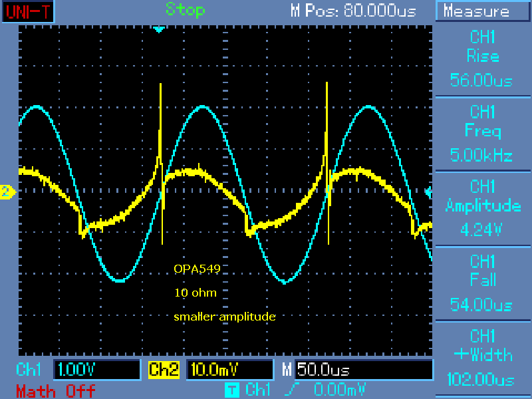Select the CH1 Fall measurement

[x=483, y=284]
